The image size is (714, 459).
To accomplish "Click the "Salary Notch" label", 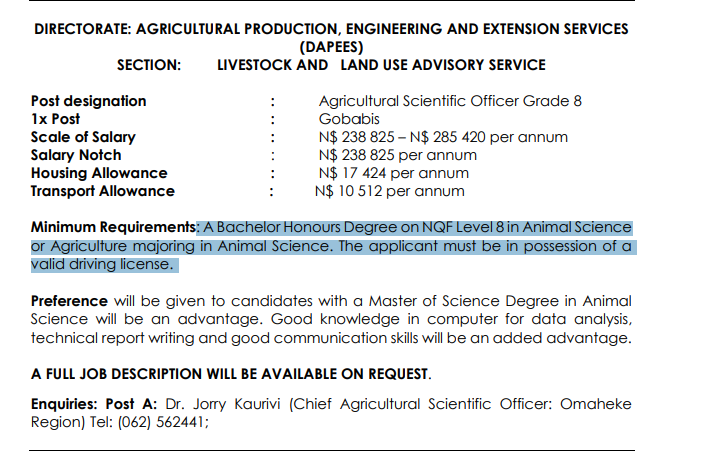I will coord(76,155).
